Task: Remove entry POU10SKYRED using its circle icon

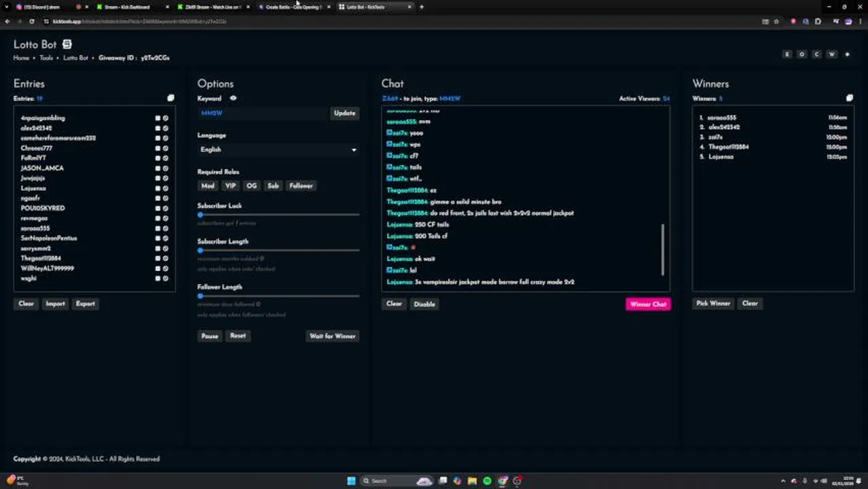Action: point(165,208)
